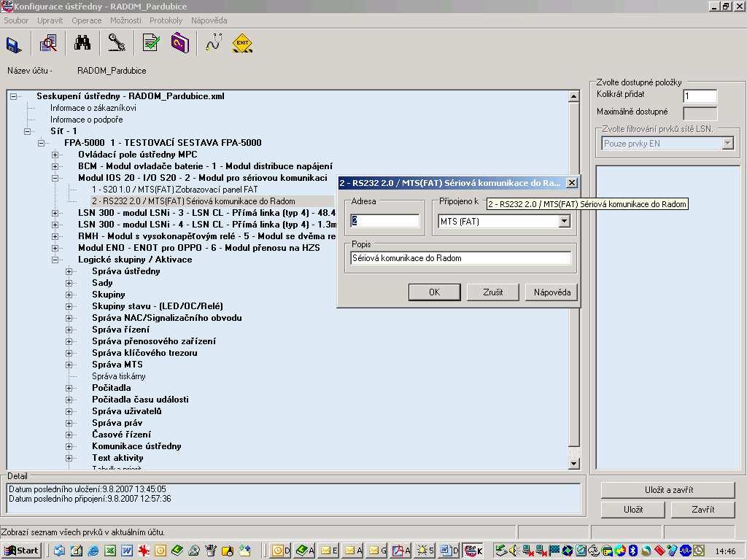This screenshot has width=747, height=560.
Task: Select the wrench tools toolbar icon
Action: pyautogui.click(x=116, y=43)
